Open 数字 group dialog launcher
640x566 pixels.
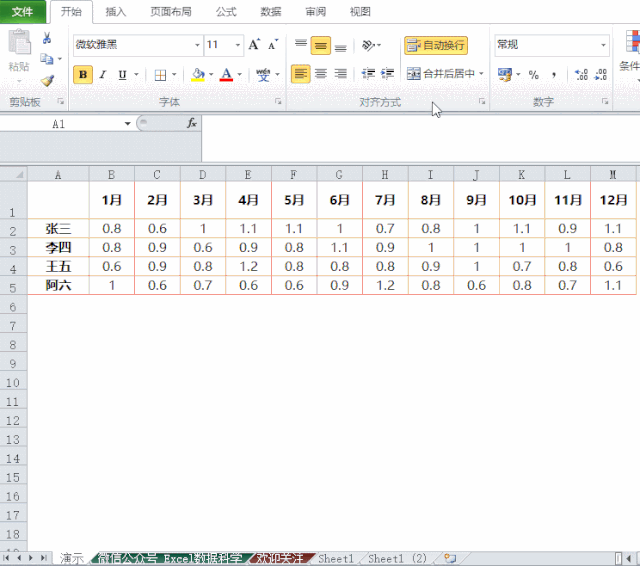[x=605, y=101]
